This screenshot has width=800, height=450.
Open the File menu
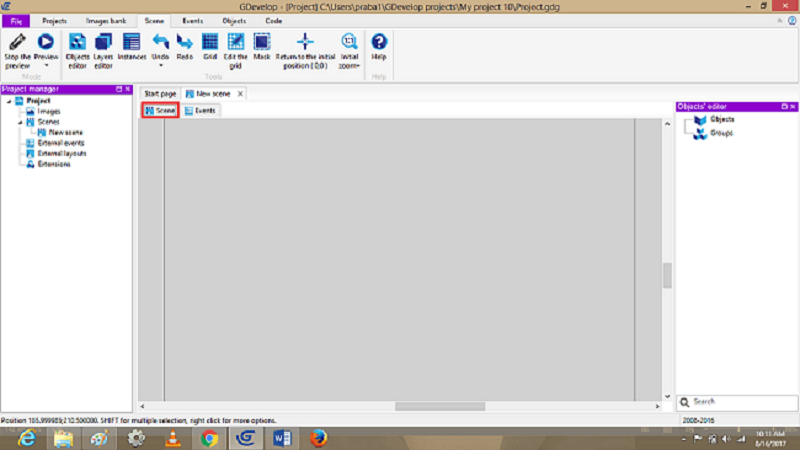tap(16, 21)
